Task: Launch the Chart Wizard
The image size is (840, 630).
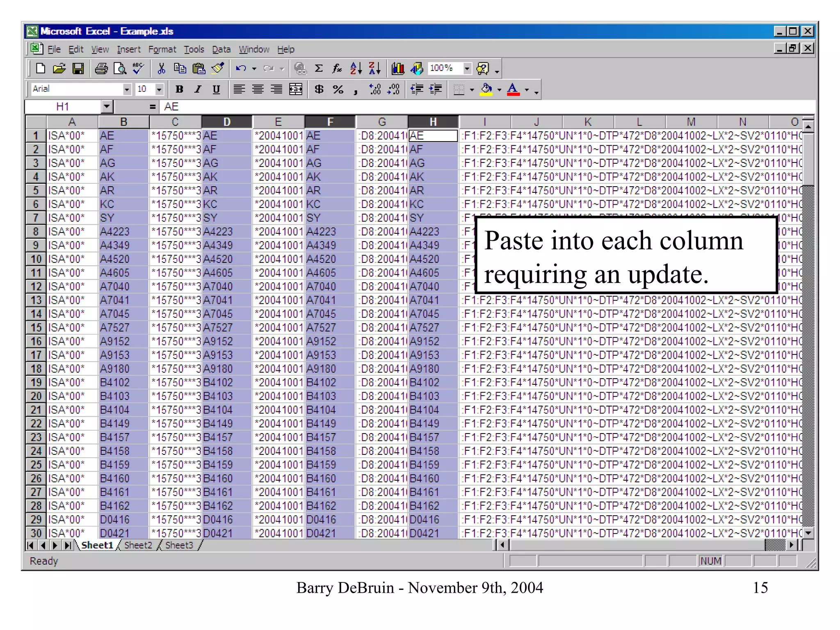Action: click(x=398, y=68)
